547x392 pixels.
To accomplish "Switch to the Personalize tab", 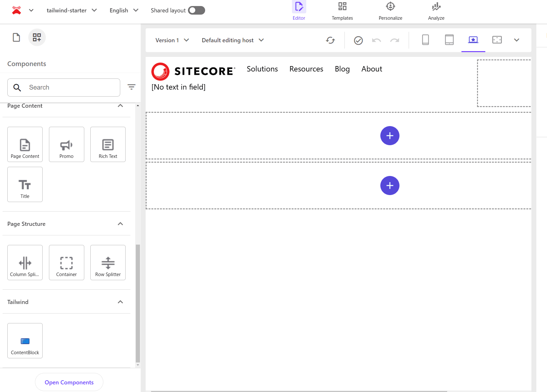I will (x=390, y=11).
